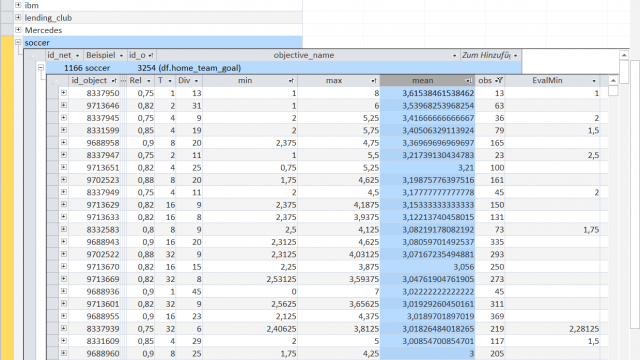
Task: Click the lending_club table name
Action: pos(48,18)
